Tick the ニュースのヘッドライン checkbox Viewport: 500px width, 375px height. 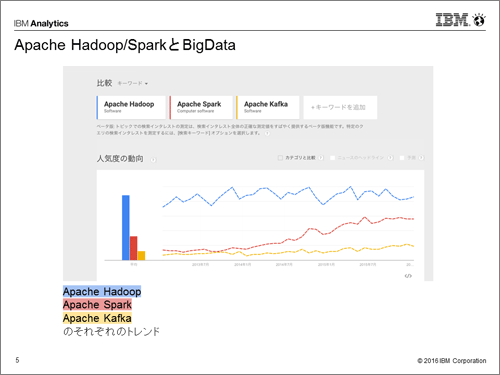[332, 158]
